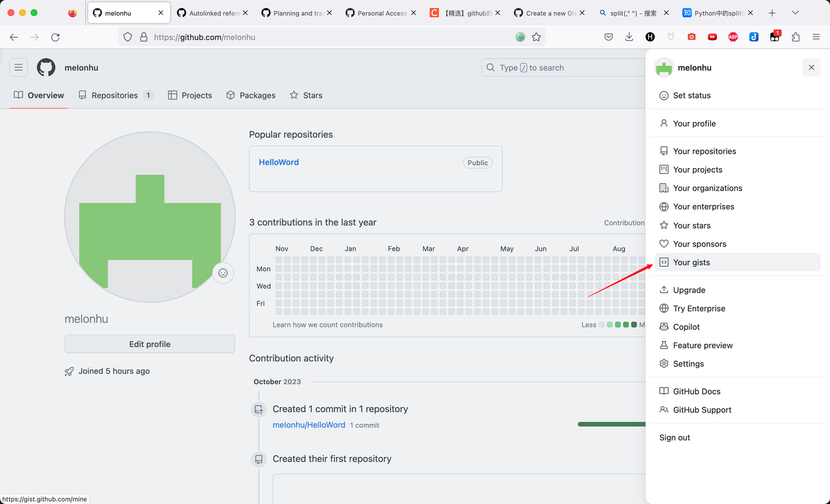
Task: Open the GitHub hamburger navigation menu
Action: click(x=18, y=67)
